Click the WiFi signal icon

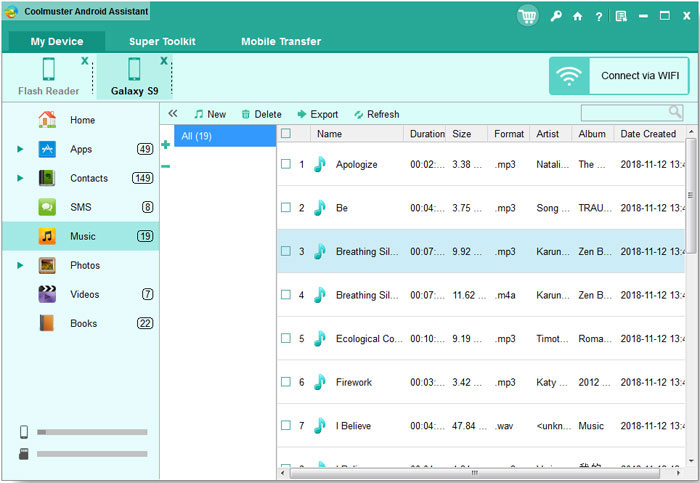pyautogui.click(x=569, y=76)
